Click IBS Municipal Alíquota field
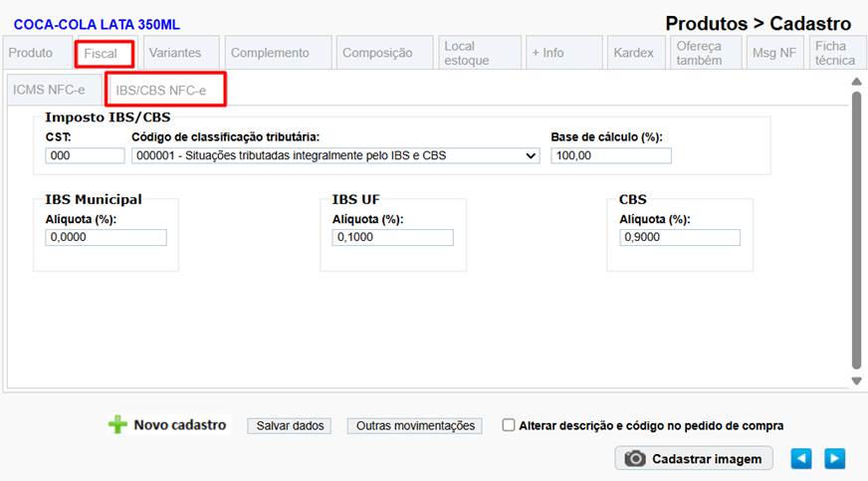Viewport: 868px width, 481px height. [106, 237]
